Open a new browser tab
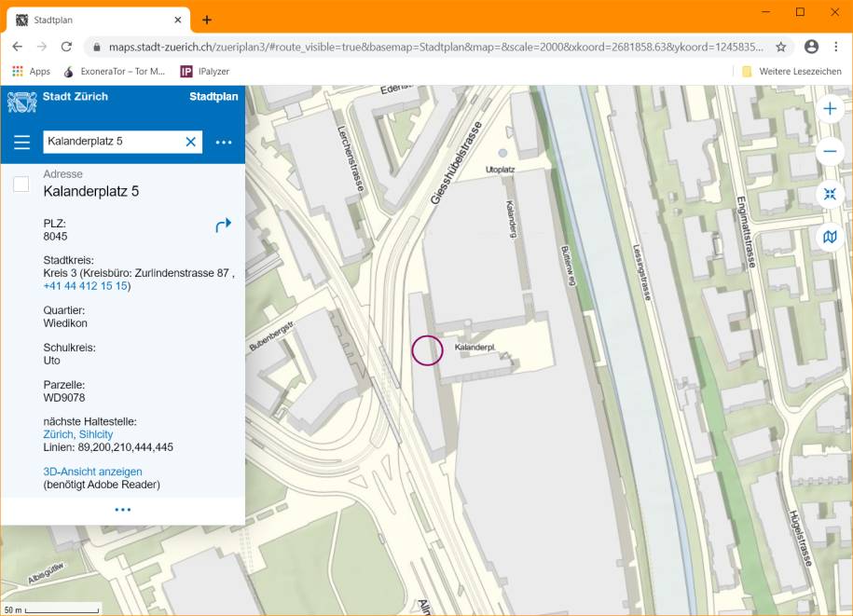Viewport: 853px width, 616px height. pos(207,19)
